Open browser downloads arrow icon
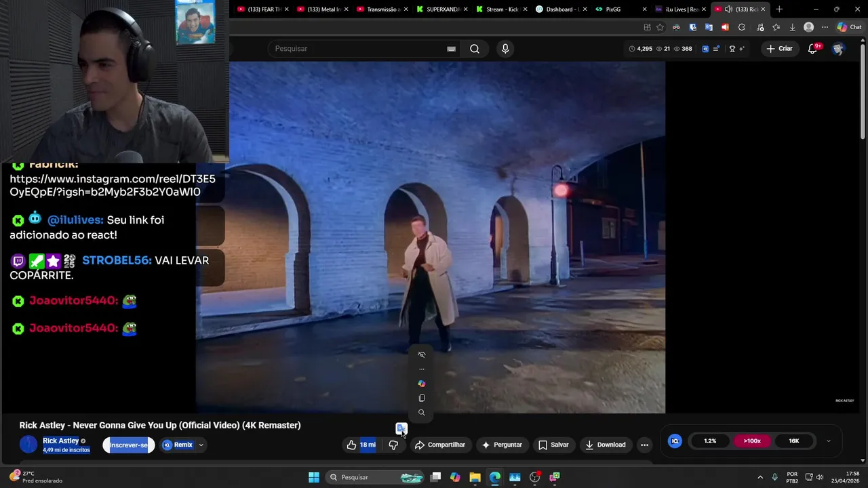Viewport: 868px width, 488px height. coord(792,27)
